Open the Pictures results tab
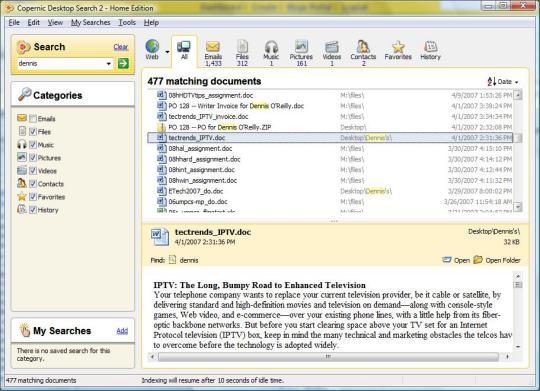 301,53
